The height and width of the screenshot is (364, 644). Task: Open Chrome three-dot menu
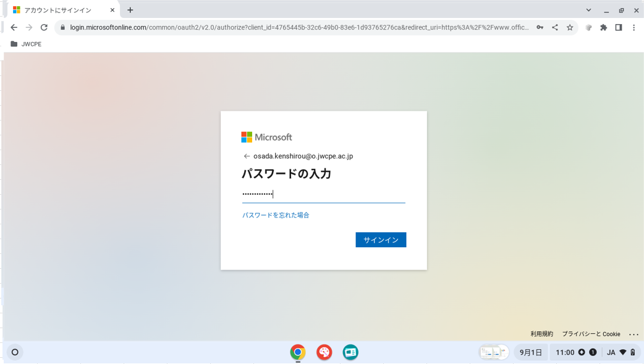[633, 28]
